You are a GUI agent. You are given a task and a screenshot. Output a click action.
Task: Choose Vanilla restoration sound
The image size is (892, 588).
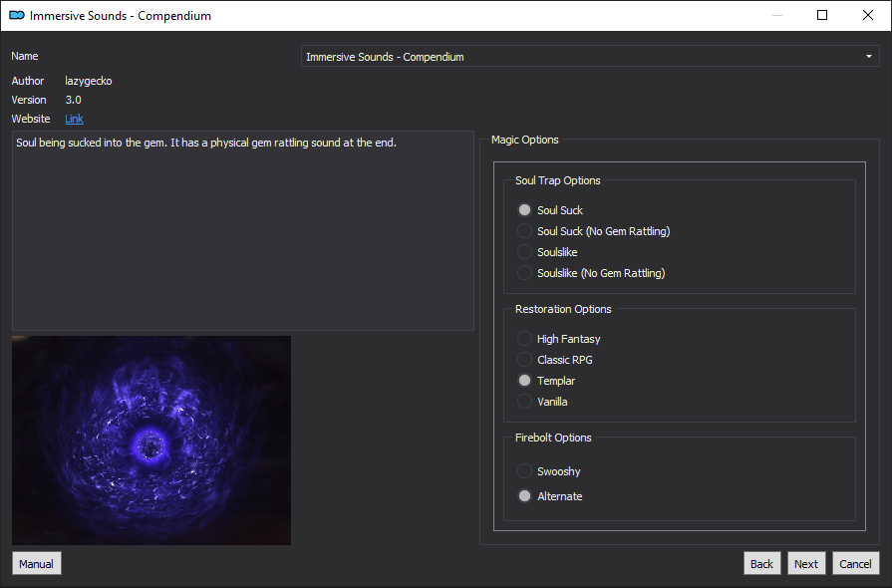[525, 402]
